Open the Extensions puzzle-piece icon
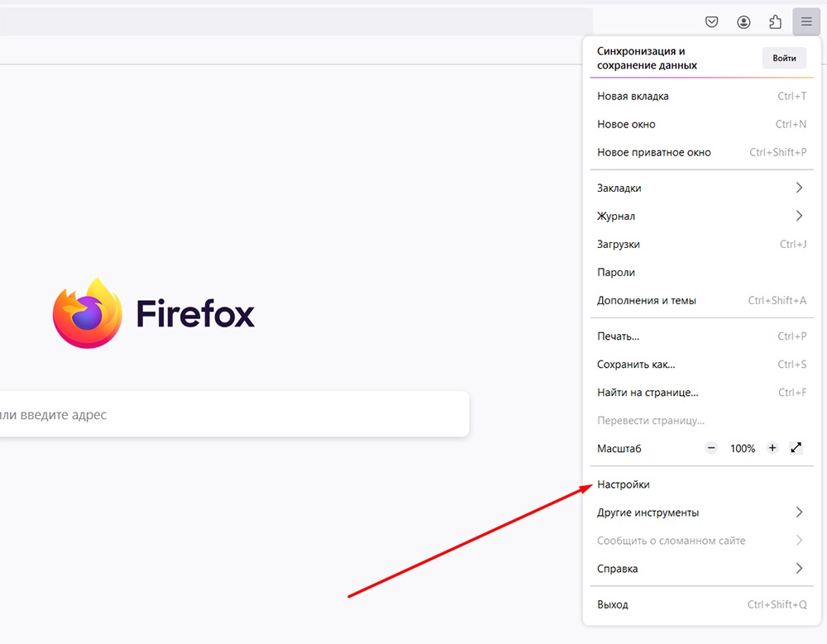 (x=776, y=21)
